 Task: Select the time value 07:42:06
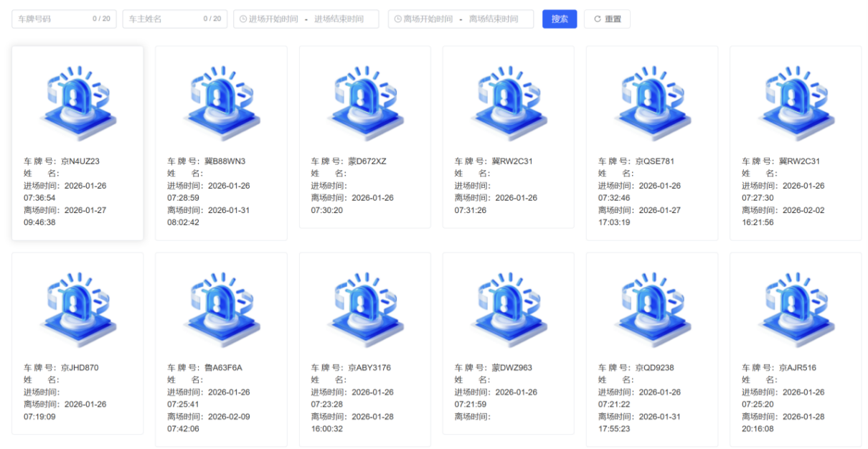pyautogui.click(x=183, y=429)
